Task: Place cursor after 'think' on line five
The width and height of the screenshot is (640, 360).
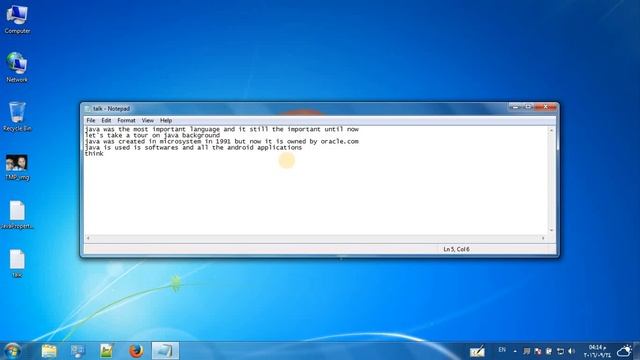Action: (x=104, y=154)
